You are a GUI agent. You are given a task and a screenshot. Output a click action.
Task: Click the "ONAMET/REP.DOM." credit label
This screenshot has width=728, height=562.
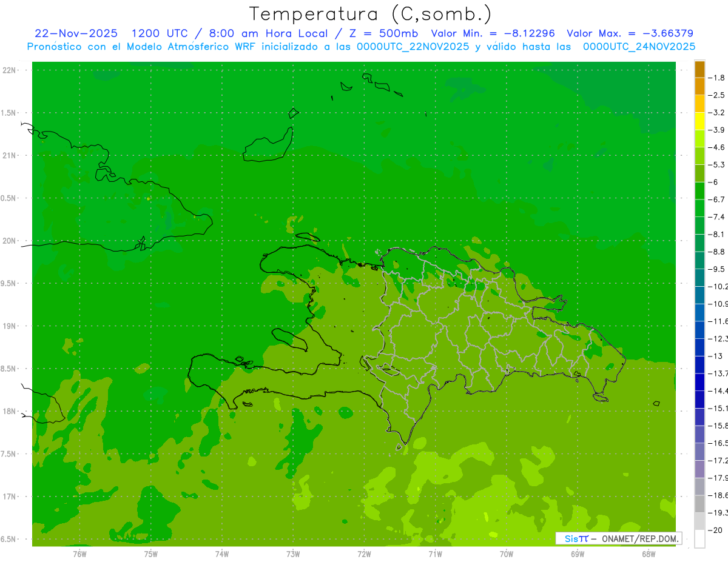(639, 538)
